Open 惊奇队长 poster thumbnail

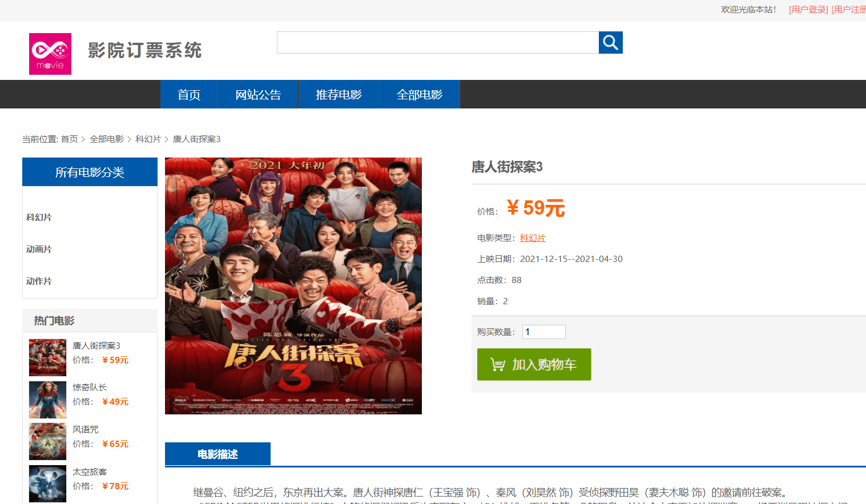click(47, 400)
